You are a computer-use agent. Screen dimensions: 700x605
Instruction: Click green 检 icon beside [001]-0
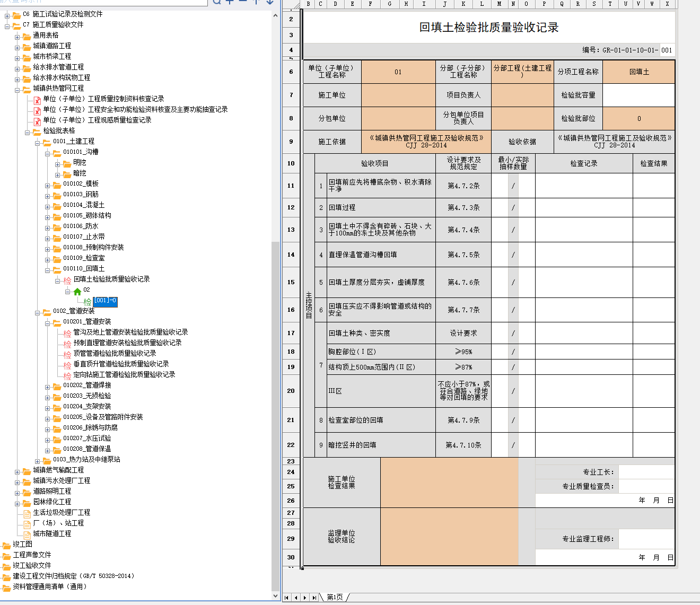click(x=87, y=302)
